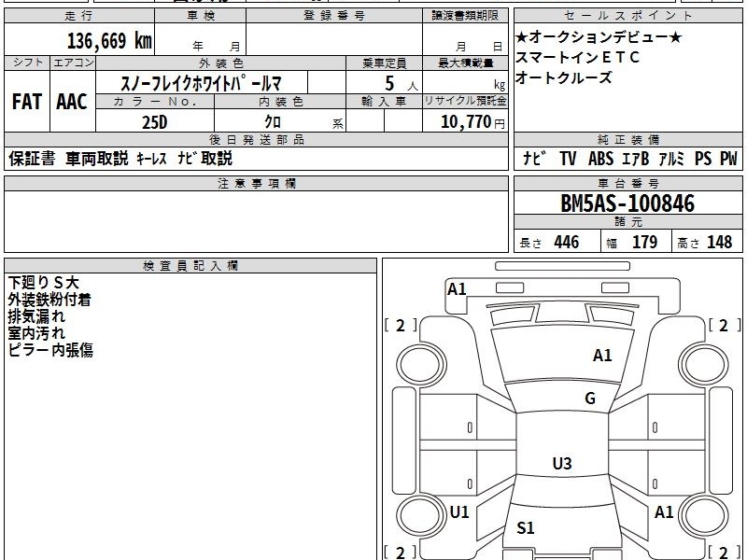Click the 車台番号 header
The image size is (747, 560).
627,183
